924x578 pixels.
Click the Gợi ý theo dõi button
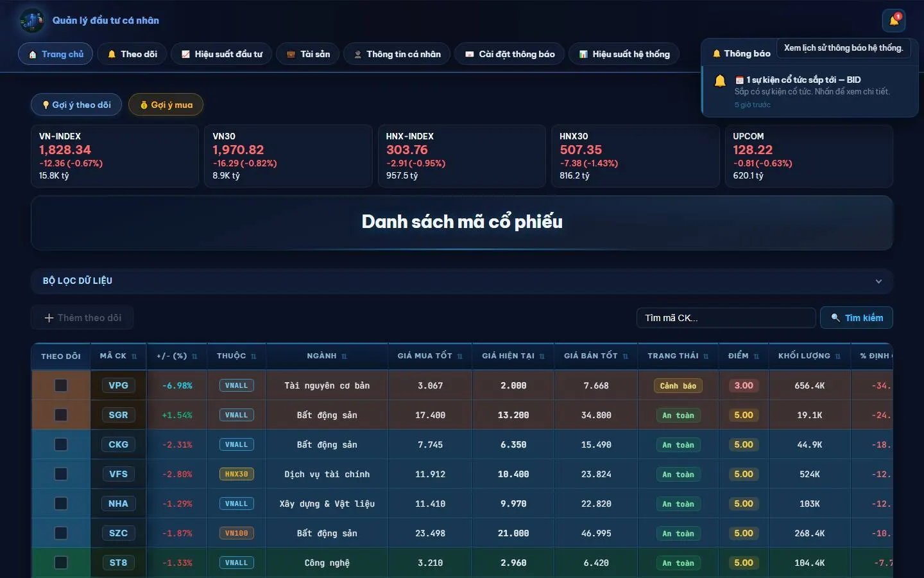coord(76,105)
